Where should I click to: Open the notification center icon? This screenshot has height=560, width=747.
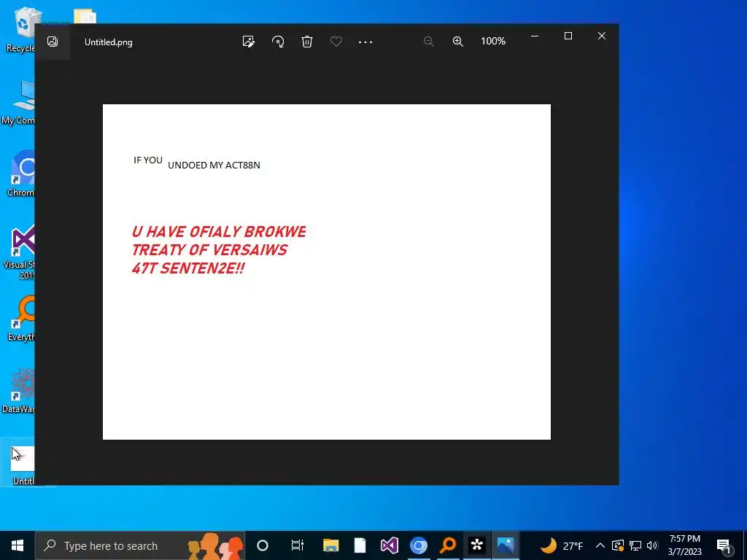pyautogui.click(x=724, y=545)
